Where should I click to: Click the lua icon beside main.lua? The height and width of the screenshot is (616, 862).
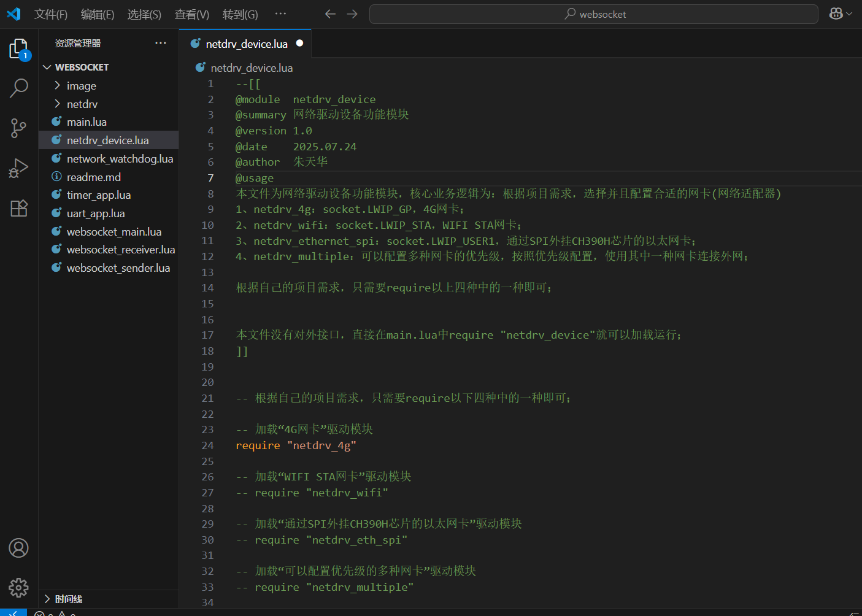56,121
